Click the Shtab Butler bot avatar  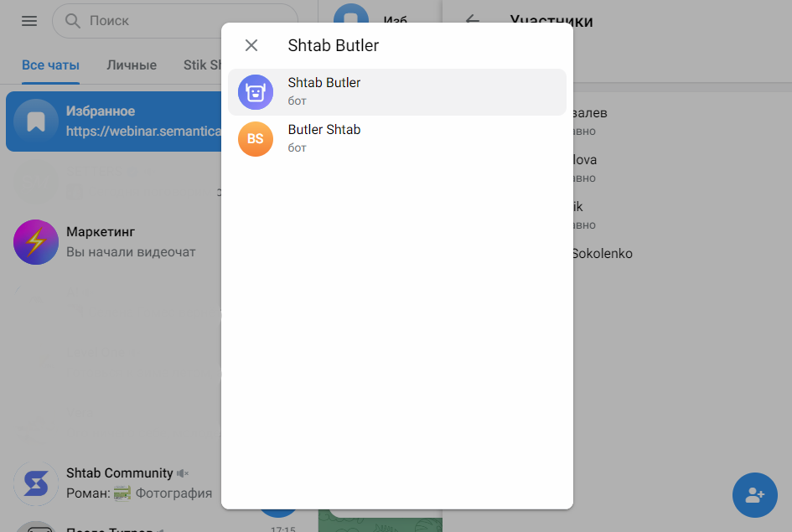click(x=256, y=92)
